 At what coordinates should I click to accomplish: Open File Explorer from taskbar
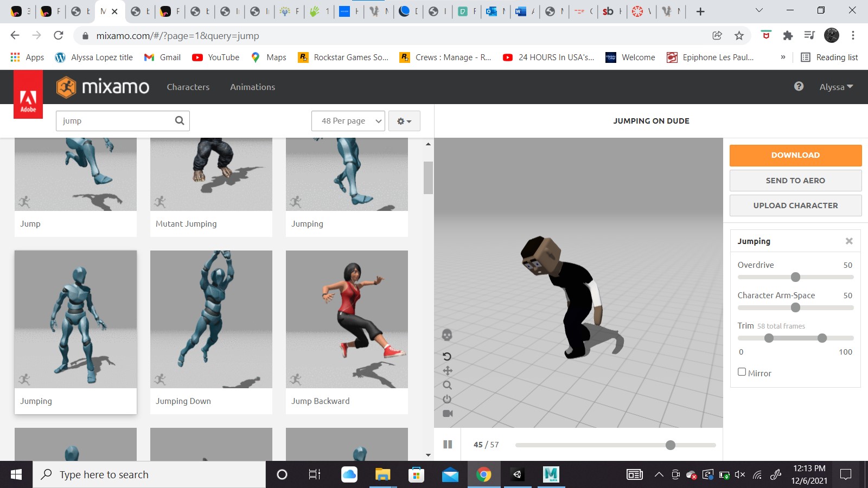point(382,475)
